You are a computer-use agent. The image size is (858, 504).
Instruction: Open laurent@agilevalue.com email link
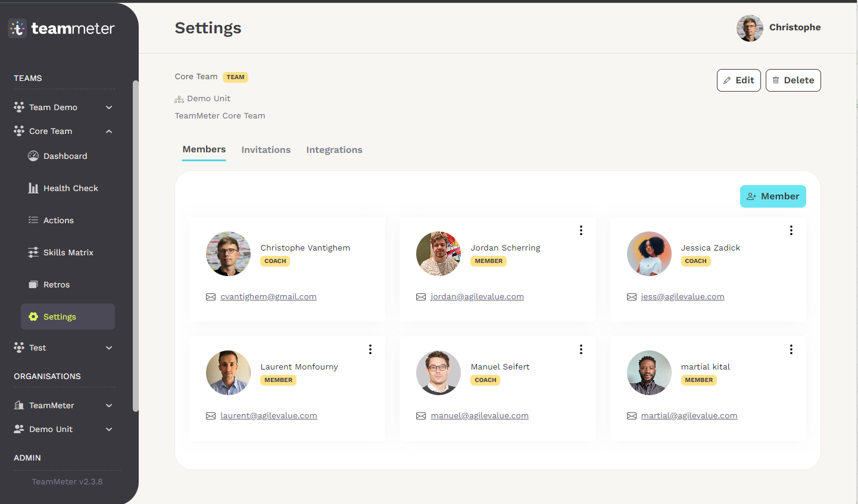[269, 415]
